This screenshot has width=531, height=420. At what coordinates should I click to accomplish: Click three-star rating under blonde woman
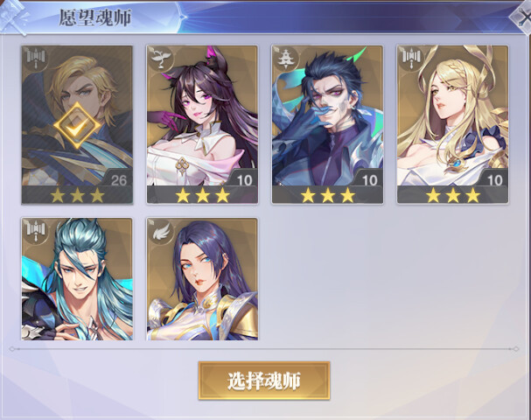[453, 195]
